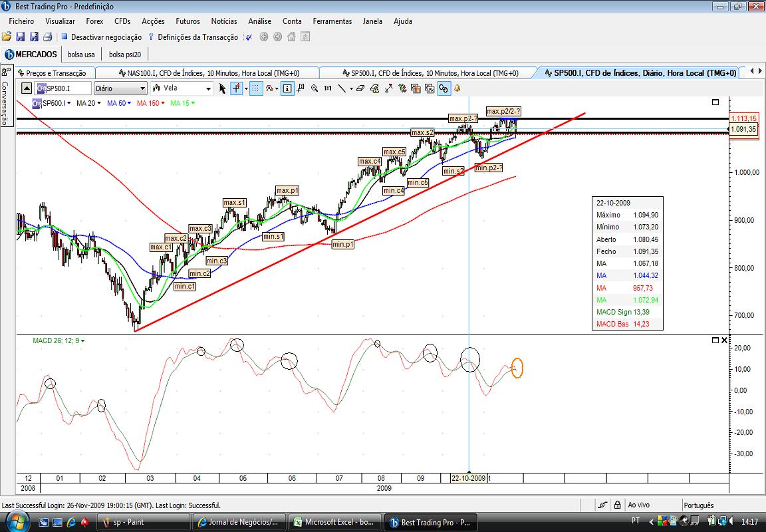Click the SP500.I symbol input field
Screen dimensions: 766x532
point(64,88)
